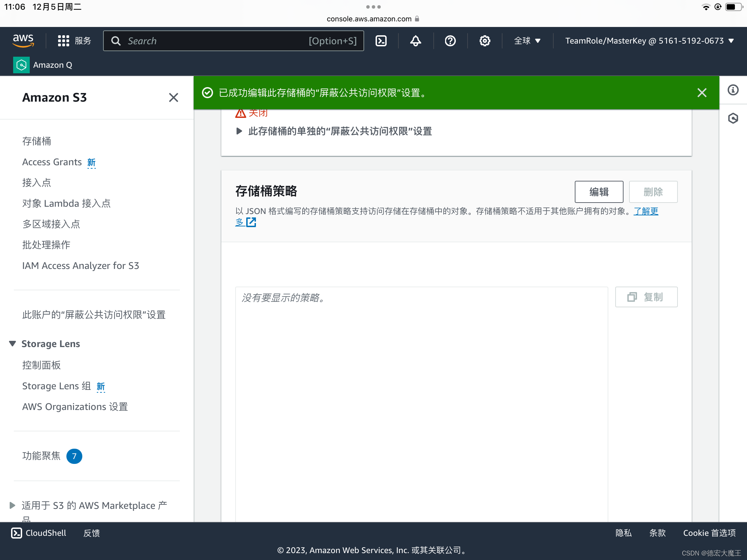This screenshot has width=747, height=560.
Task: Open 多区域接入点 in sidebar
Action: tap(51, 224)
